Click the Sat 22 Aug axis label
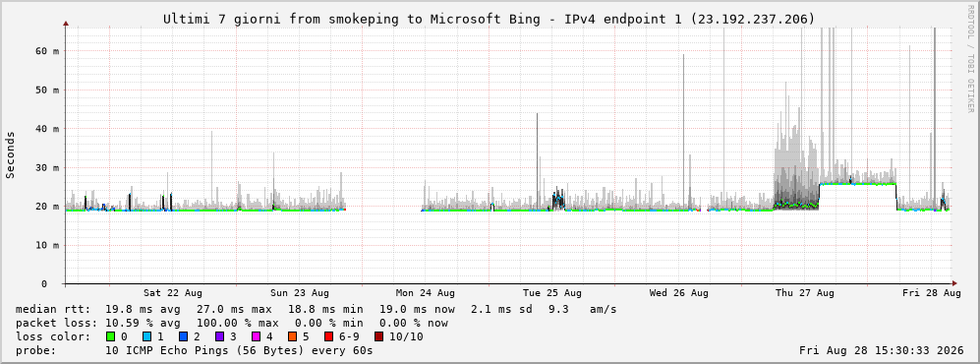The width and height of the screenshot is (980, 364). click(172, 293)
